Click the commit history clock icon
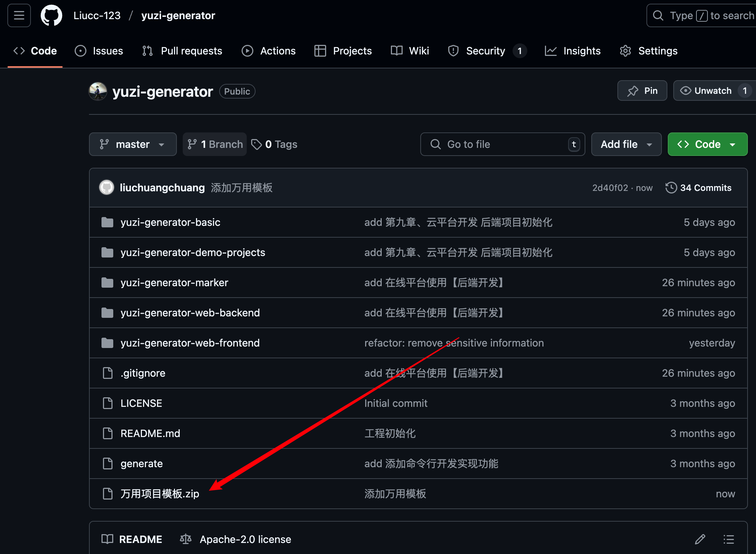The image size is (756, 554). click(671, 188)
